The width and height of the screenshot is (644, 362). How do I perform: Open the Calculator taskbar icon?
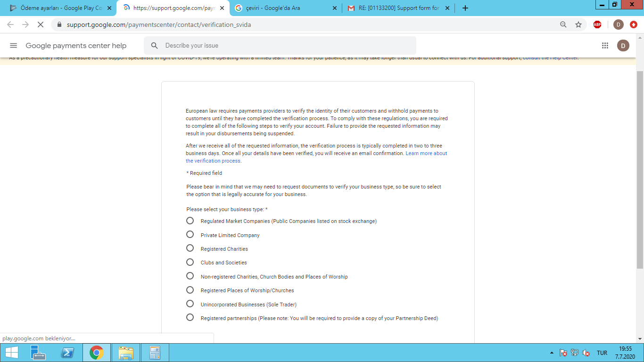[x=155, y=353]
